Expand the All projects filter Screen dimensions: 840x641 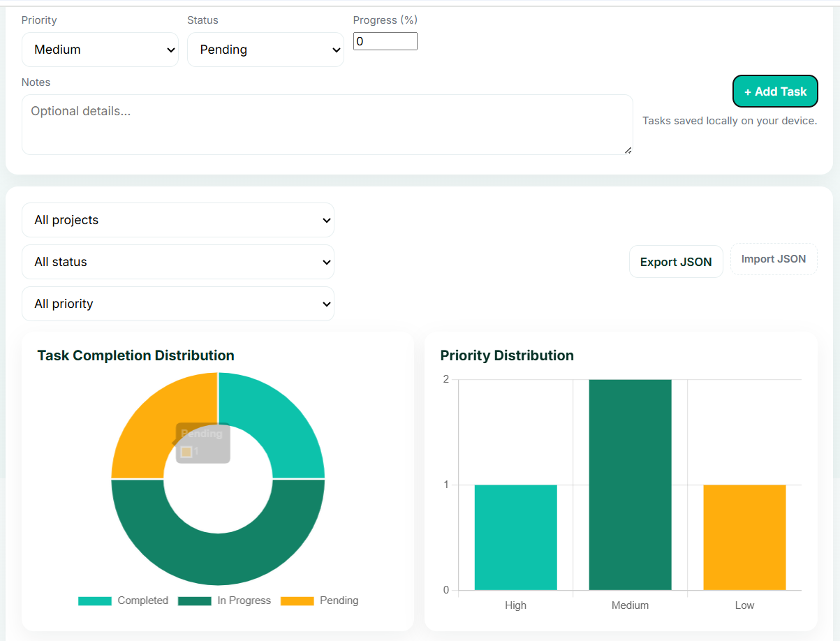(178, 220)
